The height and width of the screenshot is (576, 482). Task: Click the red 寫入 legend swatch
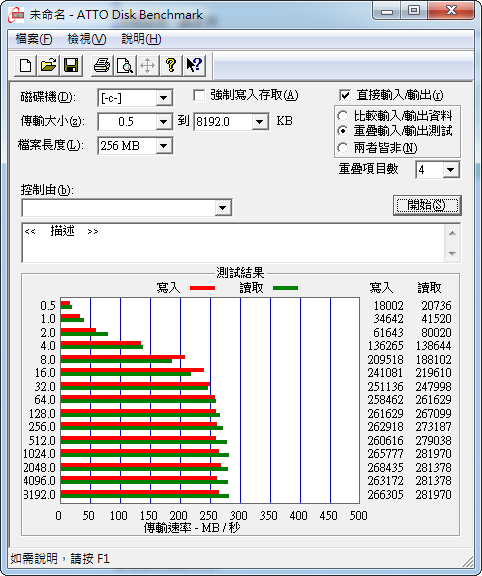[202, 288]
